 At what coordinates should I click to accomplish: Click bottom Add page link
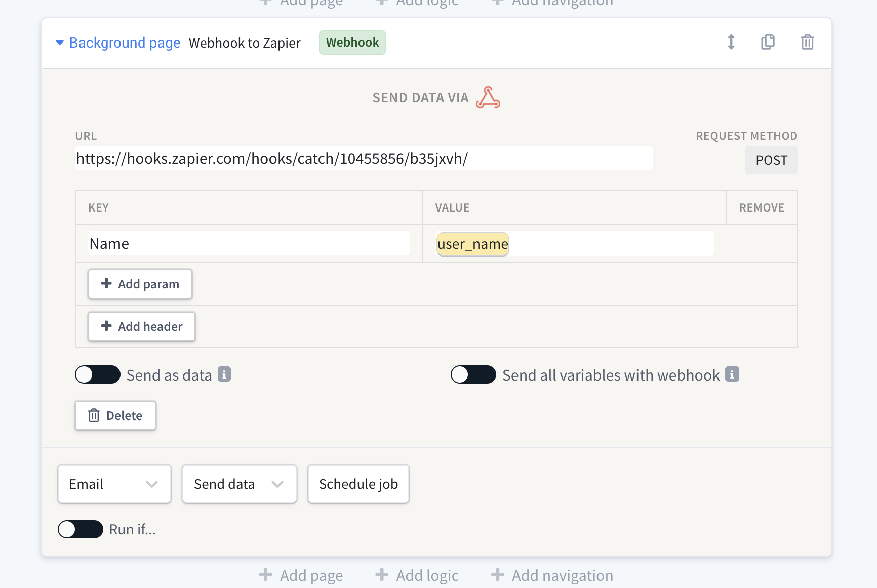click(x=301, y=575)
